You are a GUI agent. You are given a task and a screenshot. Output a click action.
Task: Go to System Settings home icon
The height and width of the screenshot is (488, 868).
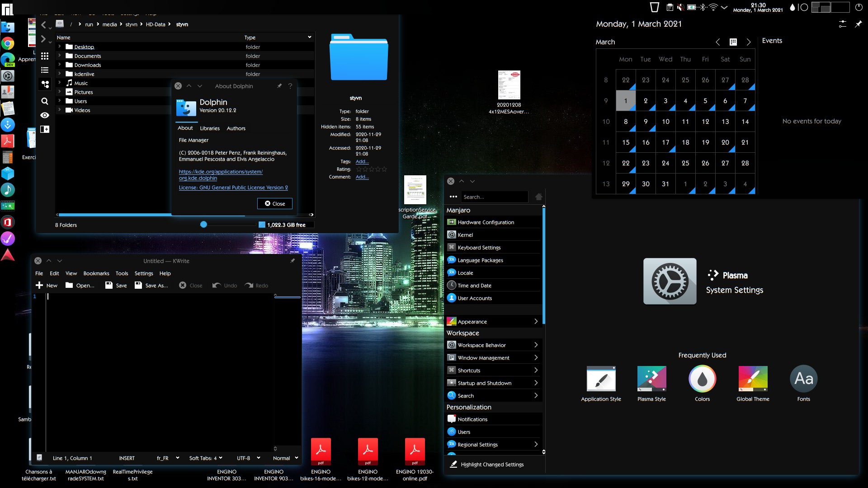(x=539, y=197)
